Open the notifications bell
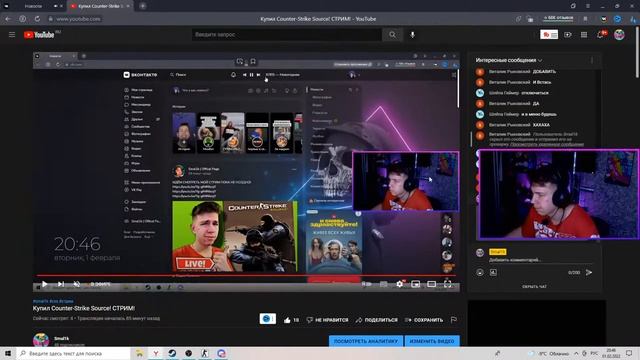 pyautogui.click(x=601, y=35)
